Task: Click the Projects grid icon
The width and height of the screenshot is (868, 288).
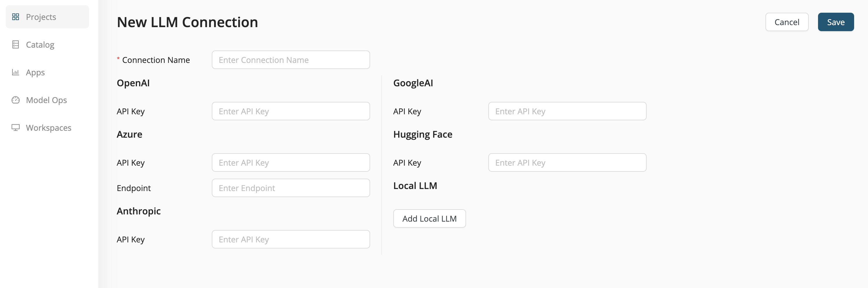Action: coord(16,17)
